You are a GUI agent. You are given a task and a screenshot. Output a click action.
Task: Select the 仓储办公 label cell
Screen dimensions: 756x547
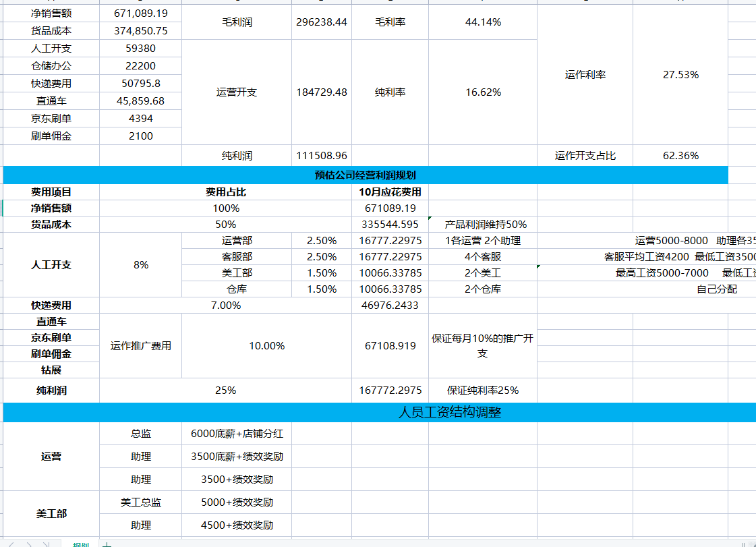tap(51, 65)
